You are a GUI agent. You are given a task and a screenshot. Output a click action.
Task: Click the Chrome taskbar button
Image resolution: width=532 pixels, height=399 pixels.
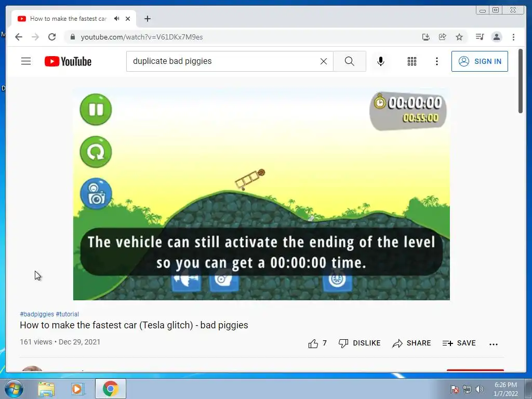click(x=111, y=389)
